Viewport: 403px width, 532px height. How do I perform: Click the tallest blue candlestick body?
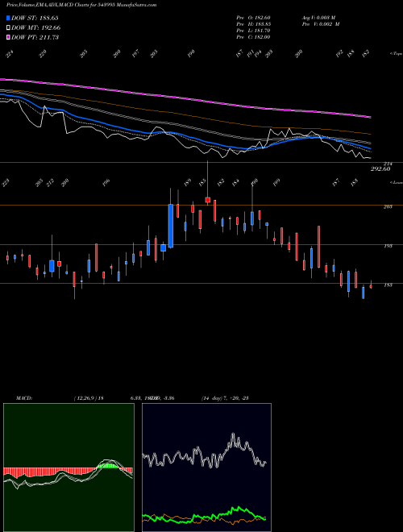[x=171, y=226]
